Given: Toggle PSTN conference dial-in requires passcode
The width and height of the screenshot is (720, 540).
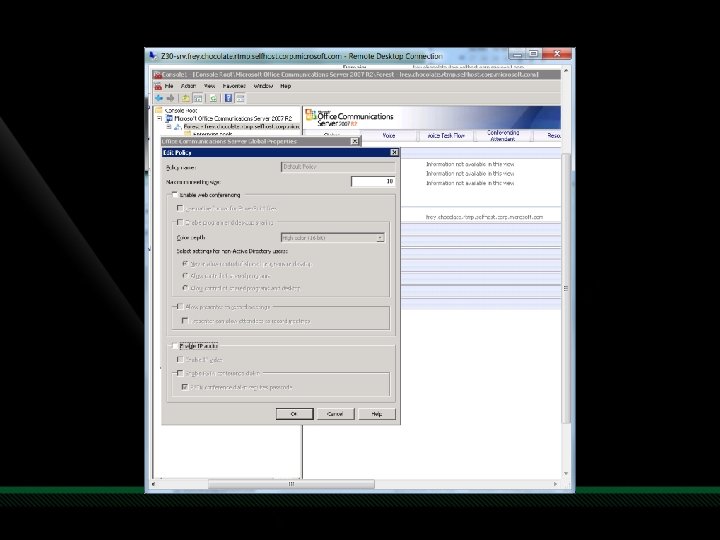Looking at the screenshot, I should pyautogui.click(x=185, y=387).
